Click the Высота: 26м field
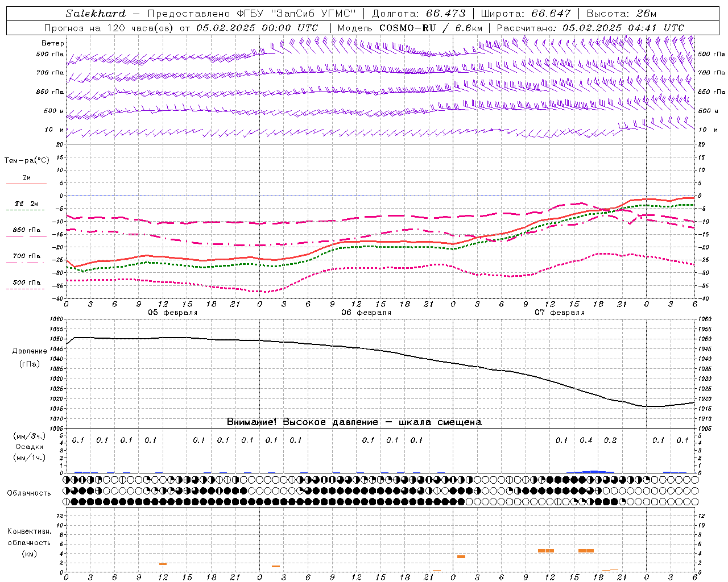 (x=621, y=14)
